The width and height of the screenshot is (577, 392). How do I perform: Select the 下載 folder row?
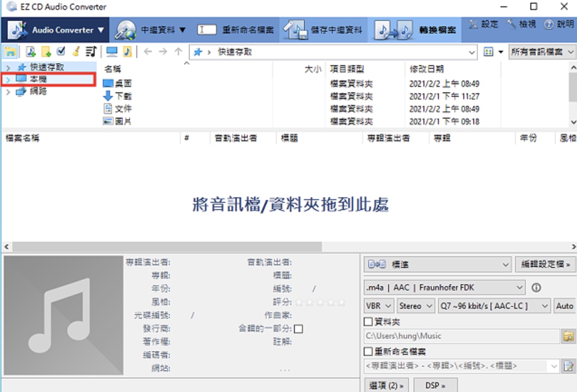(x=118, y=96)
